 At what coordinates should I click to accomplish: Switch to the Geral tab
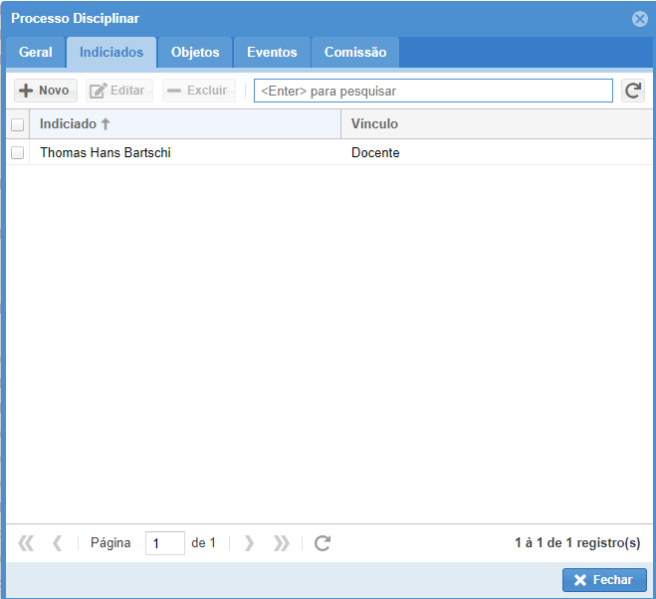35,53
